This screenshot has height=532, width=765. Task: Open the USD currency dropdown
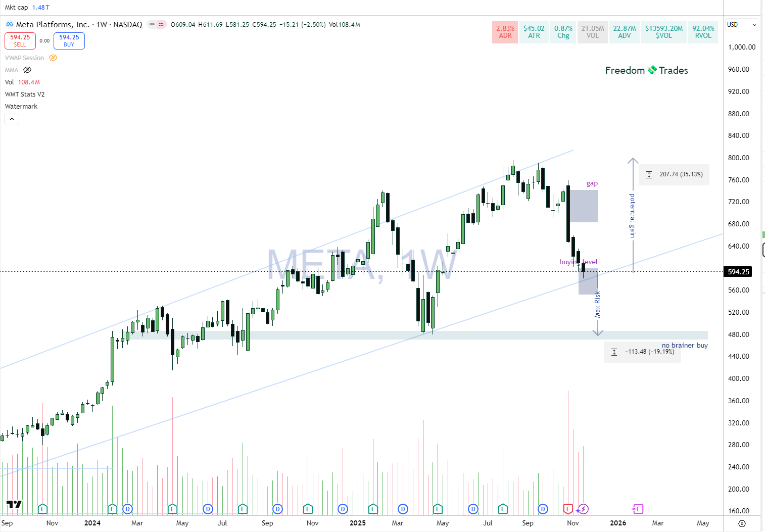742,25
